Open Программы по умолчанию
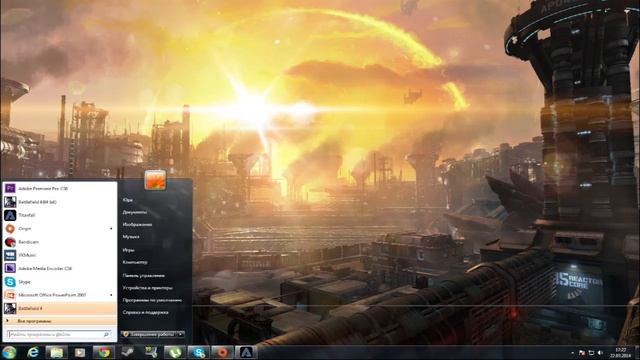This screenshot has height=360, width=640. click(x=152, y=300)
